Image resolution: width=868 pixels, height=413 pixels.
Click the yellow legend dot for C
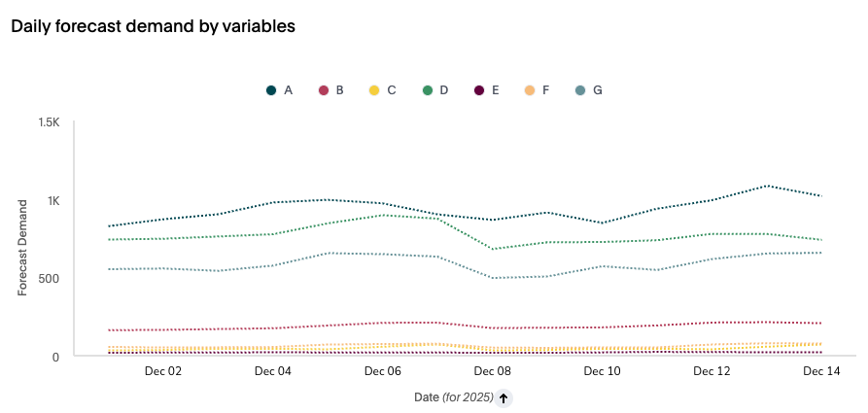click(374, 90)
